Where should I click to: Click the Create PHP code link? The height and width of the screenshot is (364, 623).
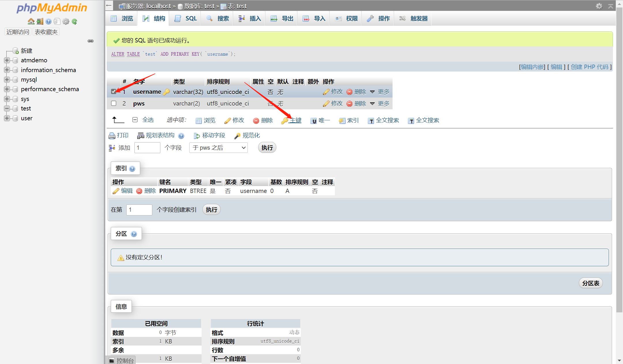click(589, 67)
